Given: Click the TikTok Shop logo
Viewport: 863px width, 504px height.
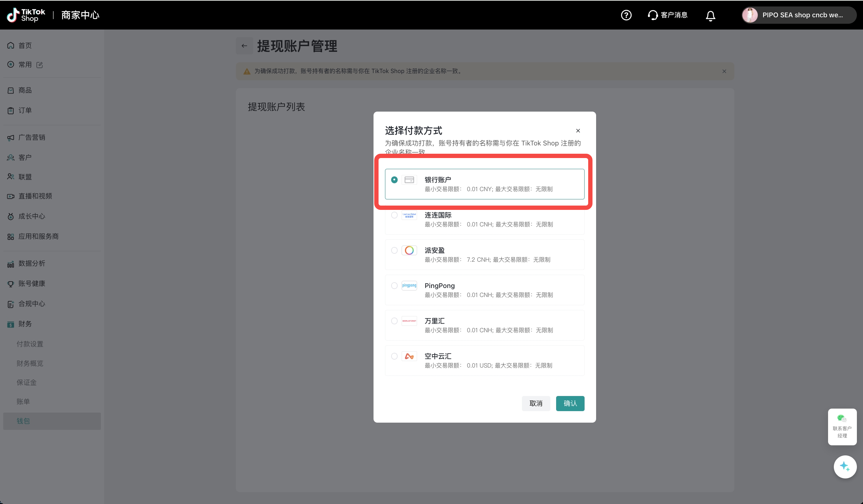Looking at the screenshot, I should tap(26, 15).
